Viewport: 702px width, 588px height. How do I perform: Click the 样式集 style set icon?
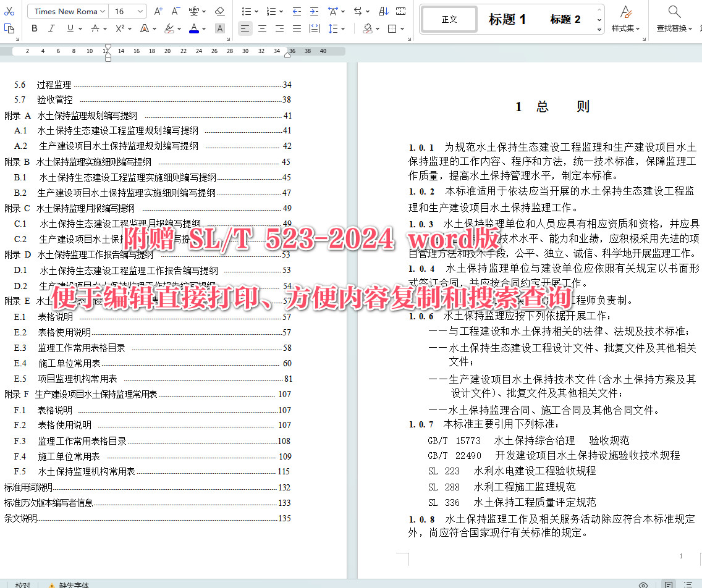[x=625, y=19]
